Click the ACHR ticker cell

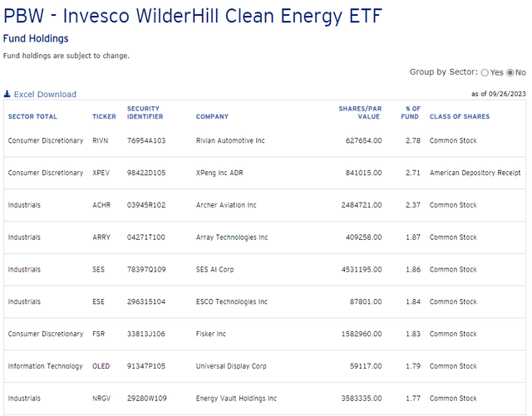[101, 205]
